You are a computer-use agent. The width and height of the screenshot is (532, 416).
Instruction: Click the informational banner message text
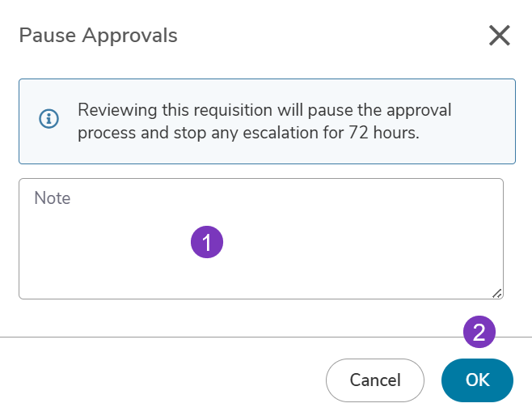(x=264, y=121)
